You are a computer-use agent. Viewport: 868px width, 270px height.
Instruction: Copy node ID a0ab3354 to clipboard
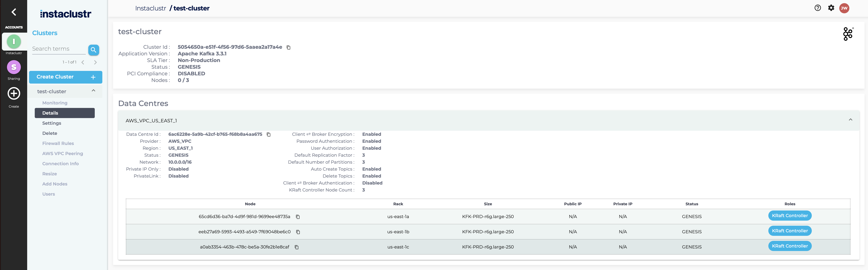tap(297, 247)
